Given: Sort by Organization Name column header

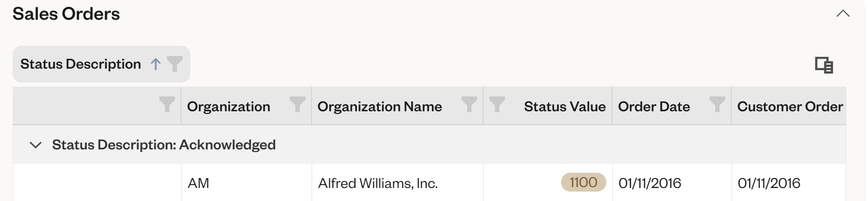Looking at the screenshot, I should point(380,106).
